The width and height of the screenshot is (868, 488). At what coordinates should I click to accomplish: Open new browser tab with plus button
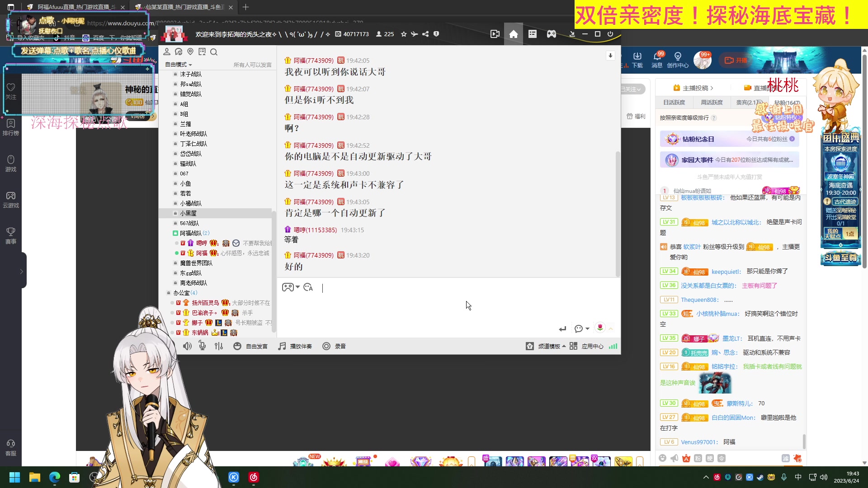(x=245, y=7)
